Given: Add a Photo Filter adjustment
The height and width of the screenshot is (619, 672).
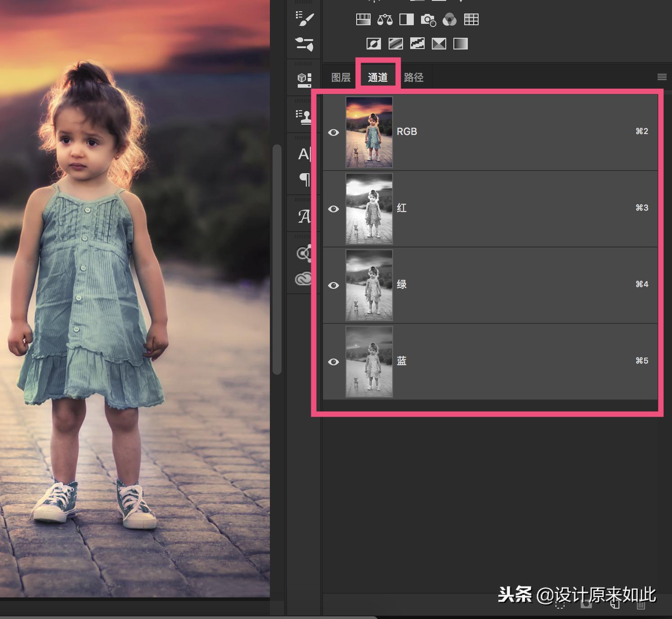Looking at the screenshot, I should pyautogui.click(x=428, y=19).
